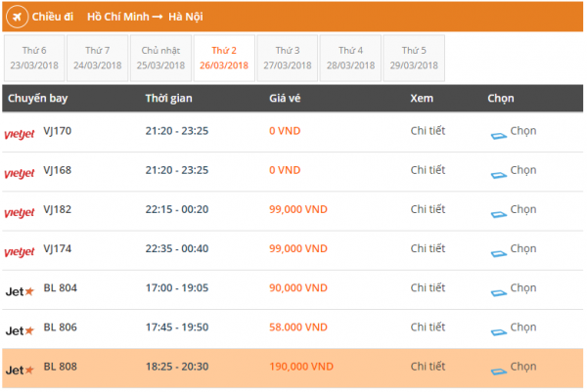Click the Vietjet logo for flight VJ182
Screen dimensions: 587x392
[x=20, y=212]
